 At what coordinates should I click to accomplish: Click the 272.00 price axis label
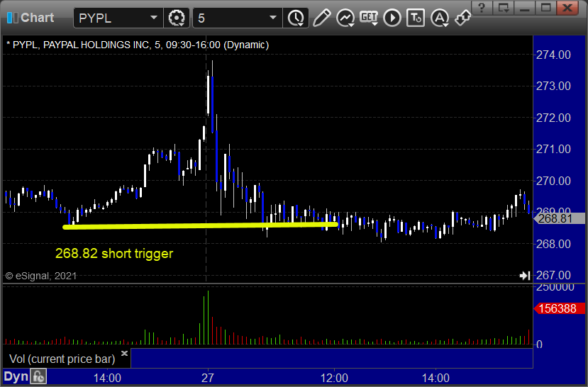(553, 118)
